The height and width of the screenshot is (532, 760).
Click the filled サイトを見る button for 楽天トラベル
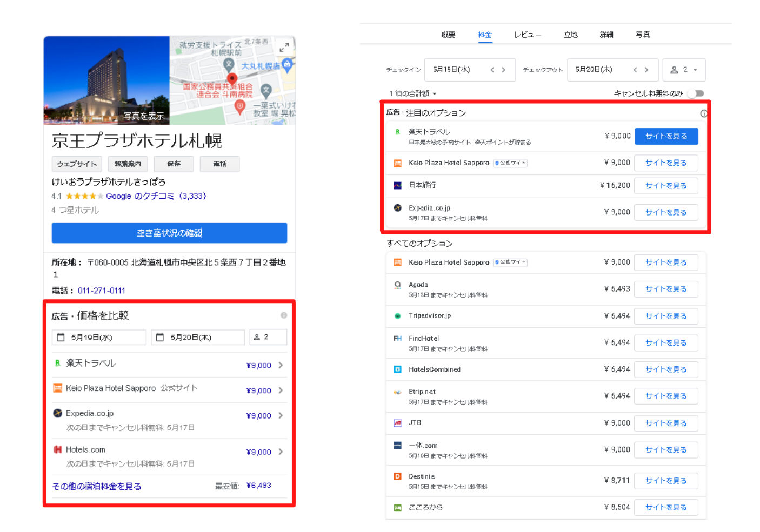tap(666, 136)
